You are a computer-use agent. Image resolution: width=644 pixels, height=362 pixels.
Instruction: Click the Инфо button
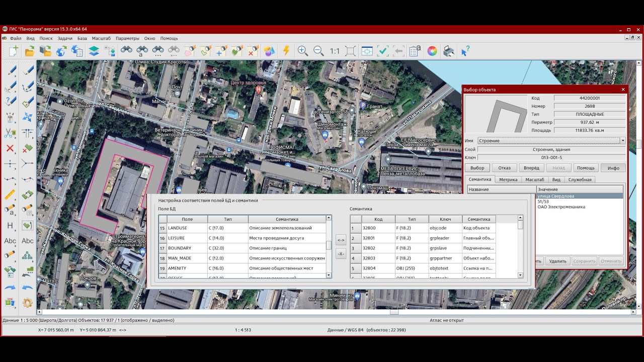(613, 168)
